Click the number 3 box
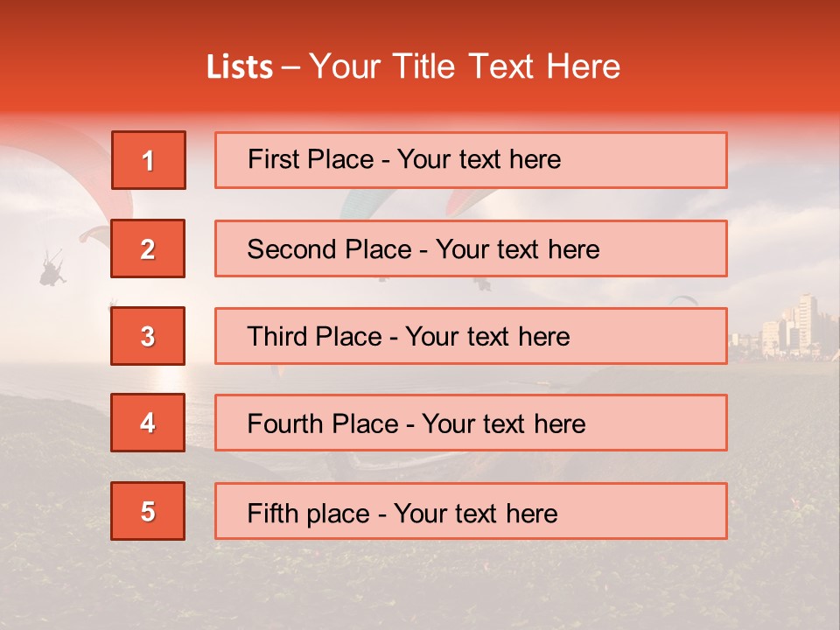840x630 pixels. 148,336
